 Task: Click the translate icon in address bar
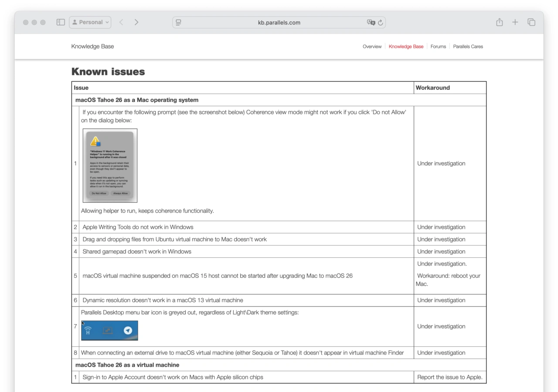pos(371,23)
